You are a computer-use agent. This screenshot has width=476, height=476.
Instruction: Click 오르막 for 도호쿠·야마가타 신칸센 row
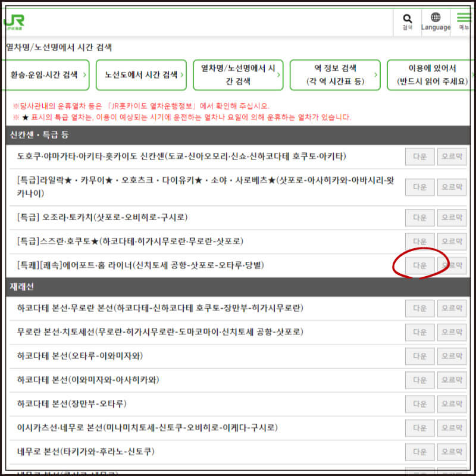point(452,156)
